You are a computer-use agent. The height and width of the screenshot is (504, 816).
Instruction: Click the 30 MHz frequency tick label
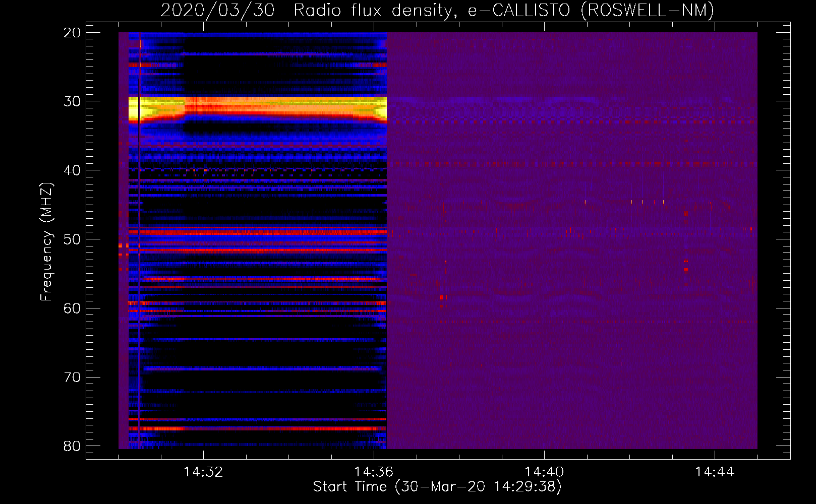click(72, 101)
